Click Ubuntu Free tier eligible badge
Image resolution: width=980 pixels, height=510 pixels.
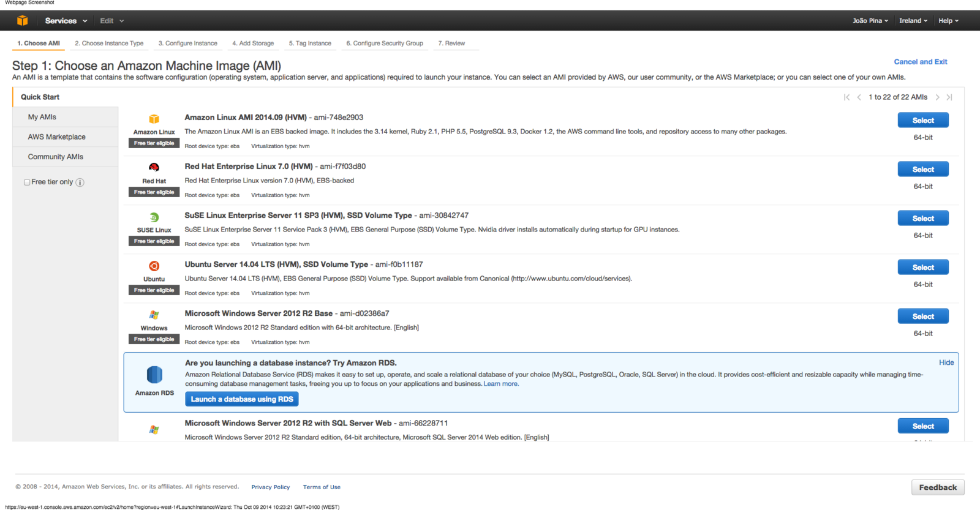[x=154, y=290]
